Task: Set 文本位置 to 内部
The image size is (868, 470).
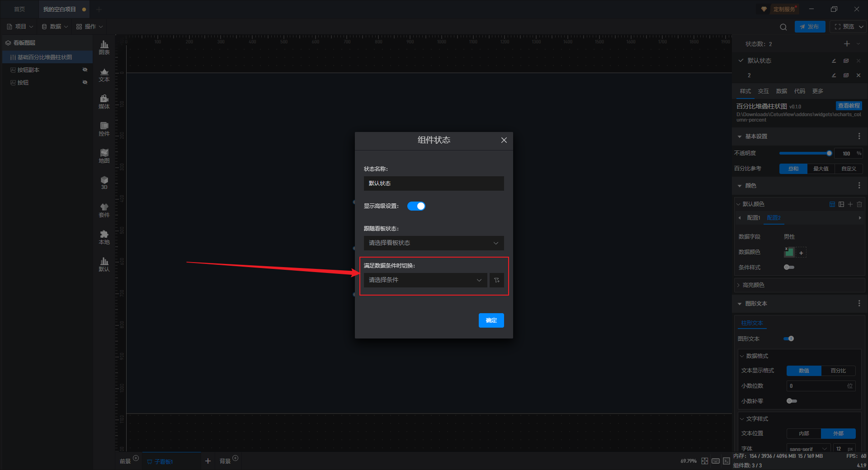Action: pyautogui.click(x=804, y=433)
